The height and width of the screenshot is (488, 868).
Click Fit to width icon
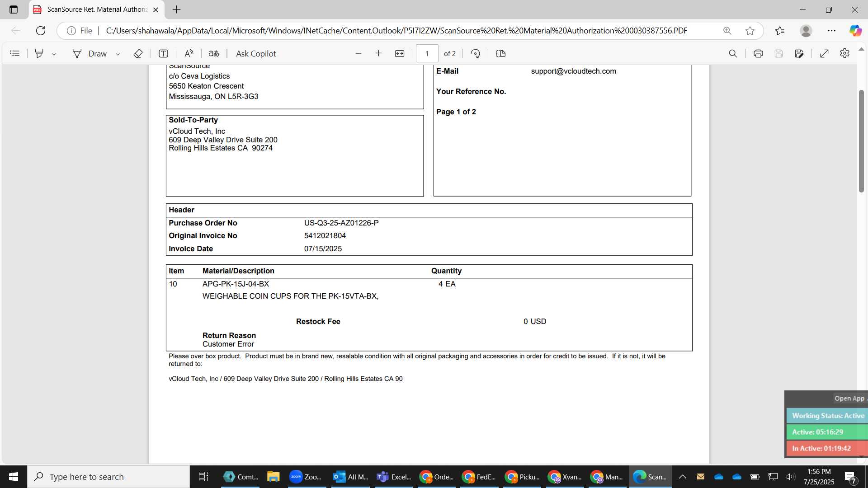400,53
